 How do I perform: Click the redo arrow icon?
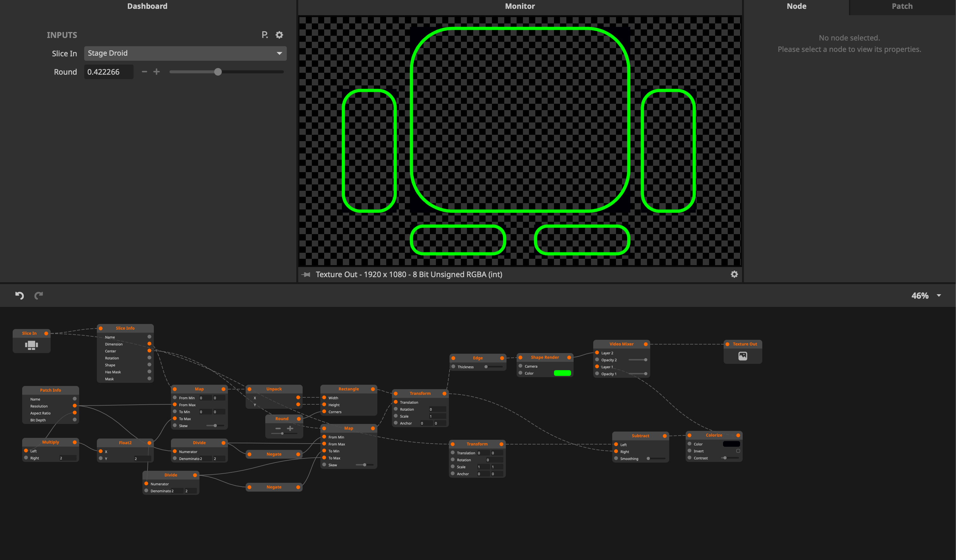(x=39, y=296)
